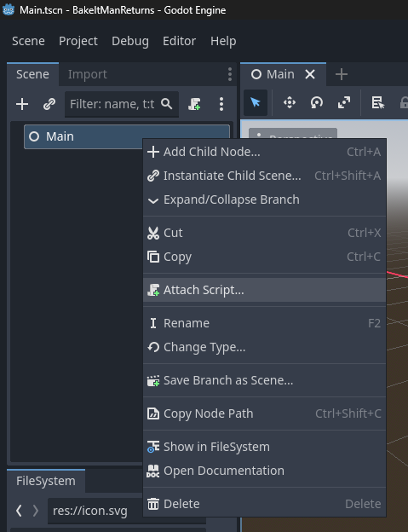The width and height of the screenshot is (408, 532).
Task: Activate the Rotate Mode tool
Action: (317, 102)
